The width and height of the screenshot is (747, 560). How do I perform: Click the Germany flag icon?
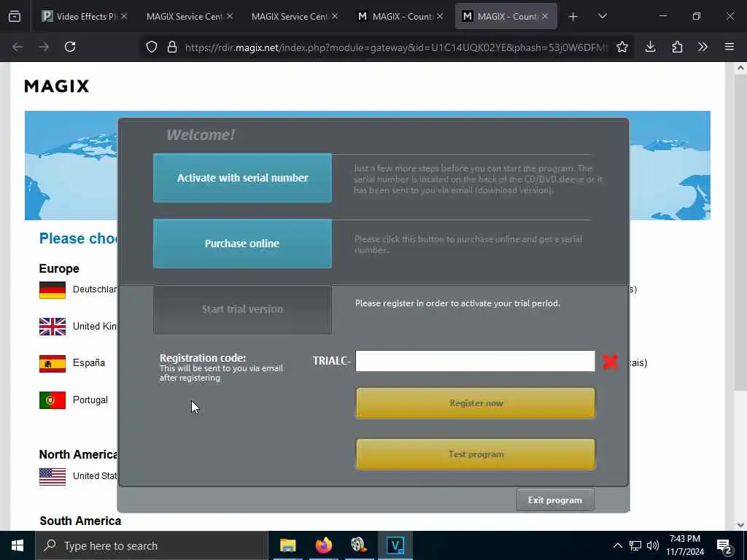53,290
